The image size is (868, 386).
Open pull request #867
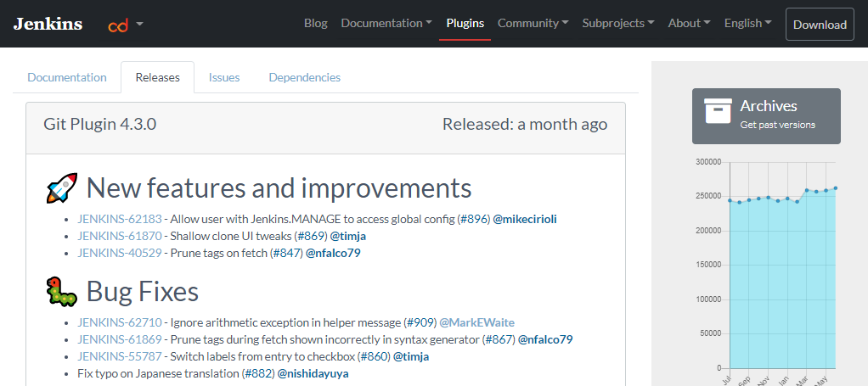499,339
